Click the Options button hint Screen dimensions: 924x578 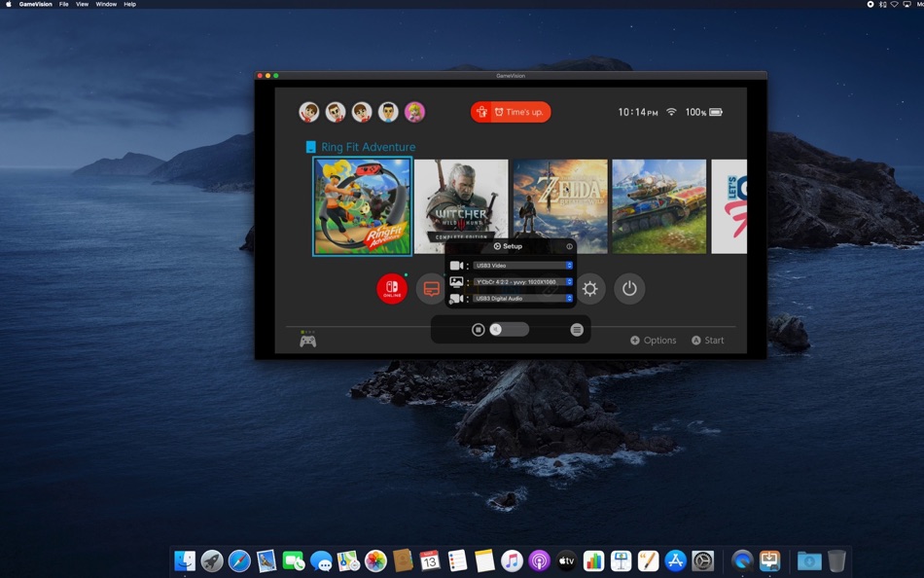coord(654,341)
